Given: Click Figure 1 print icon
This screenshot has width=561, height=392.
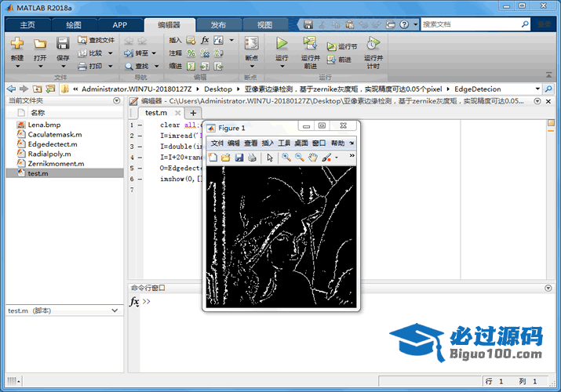Looking at the screenshot, I should click(x=252, y=158).
